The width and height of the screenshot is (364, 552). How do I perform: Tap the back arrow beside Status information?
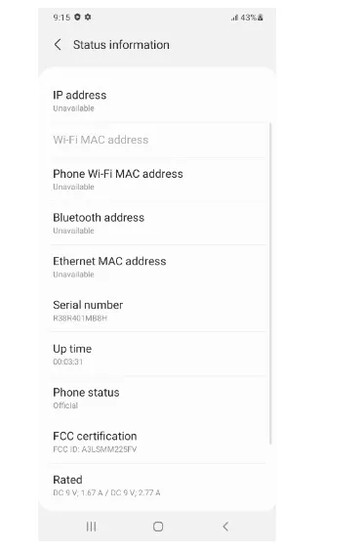click(x=58, y=45)
